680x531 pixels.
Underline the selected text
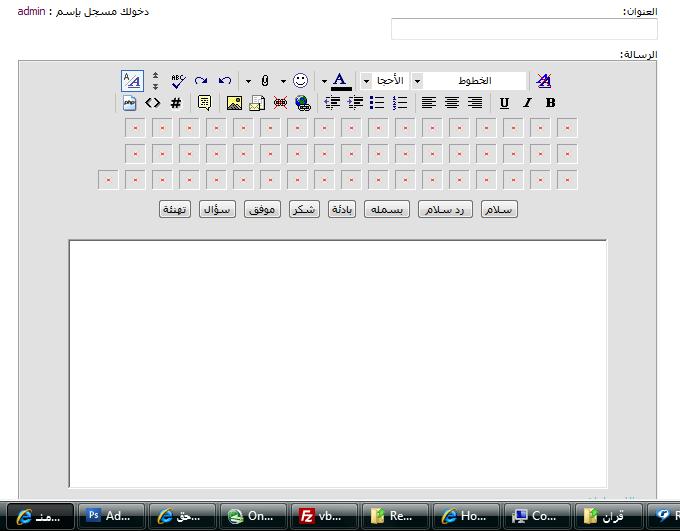(504, 103)
